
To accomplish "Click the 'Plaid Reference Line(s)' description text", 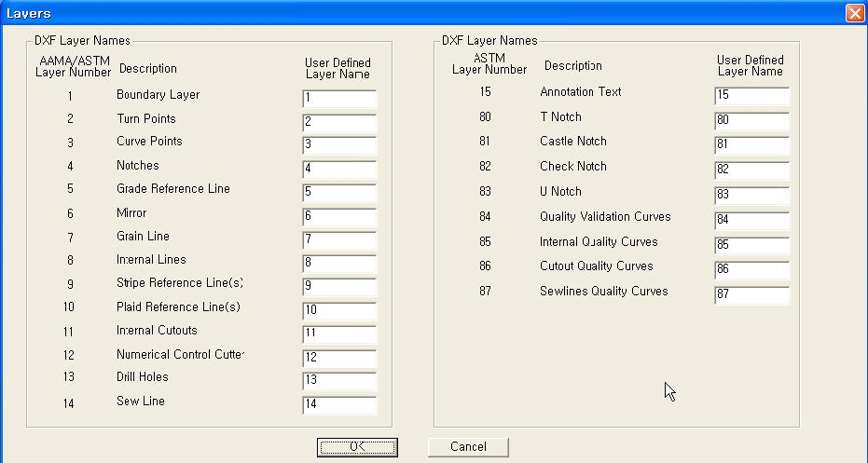I will pyautogui.click(x=178, y=307).
